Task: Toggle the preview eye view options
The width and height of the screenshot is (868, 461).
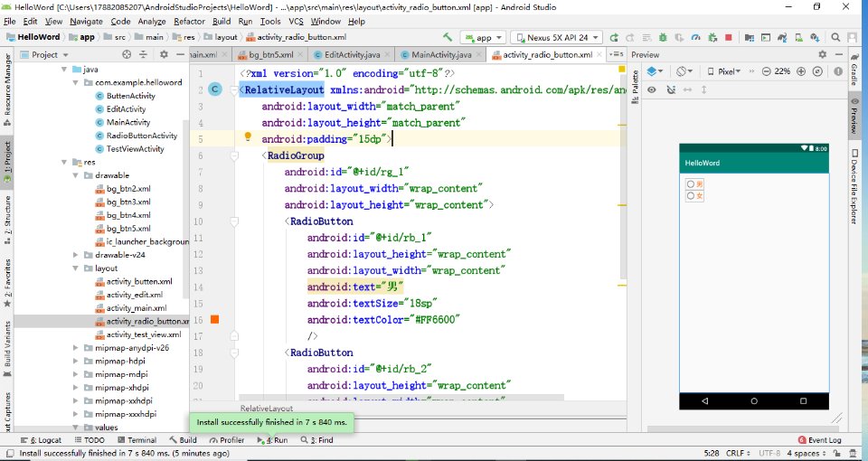Action: coord(652,89)
